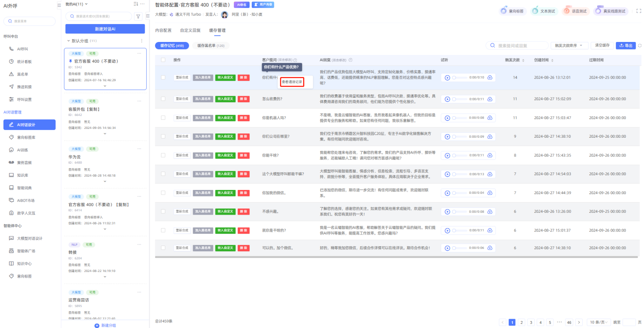The image size is (644, 328).
Task: Collapse the 默认分组 group
Action: click(x=69, y=41)
